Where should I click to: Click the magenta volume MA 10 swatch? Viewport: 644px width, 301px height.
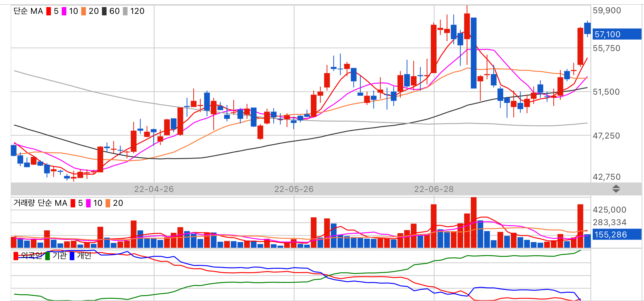click(x=88, y=203)
